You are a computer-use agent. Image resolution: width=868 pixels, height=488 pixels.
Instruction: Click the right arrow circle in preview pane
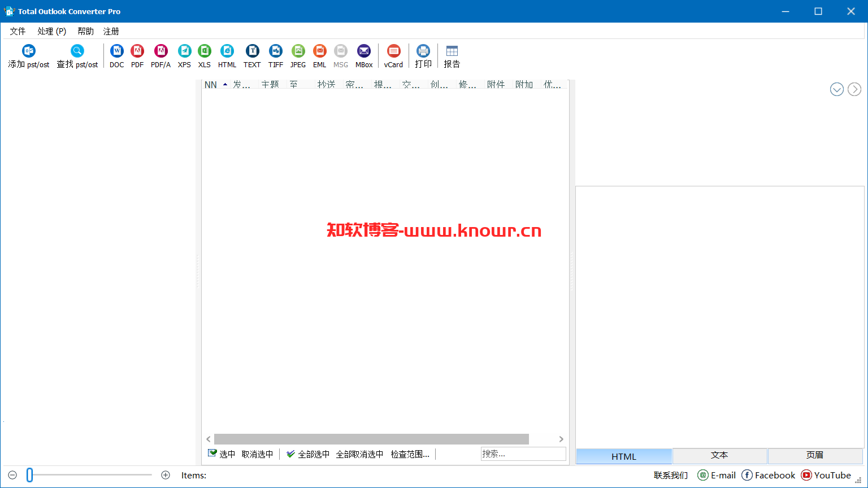pyautogui.click(x=854, y=89)
